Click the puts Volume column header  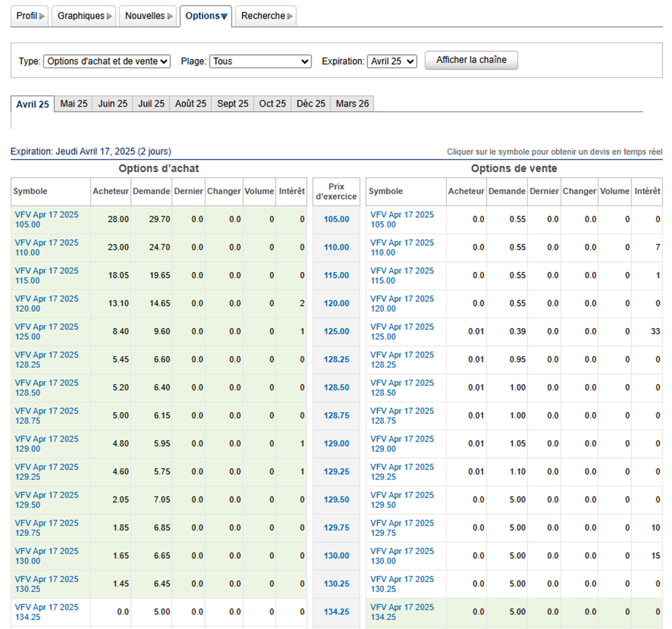point(615,192)
